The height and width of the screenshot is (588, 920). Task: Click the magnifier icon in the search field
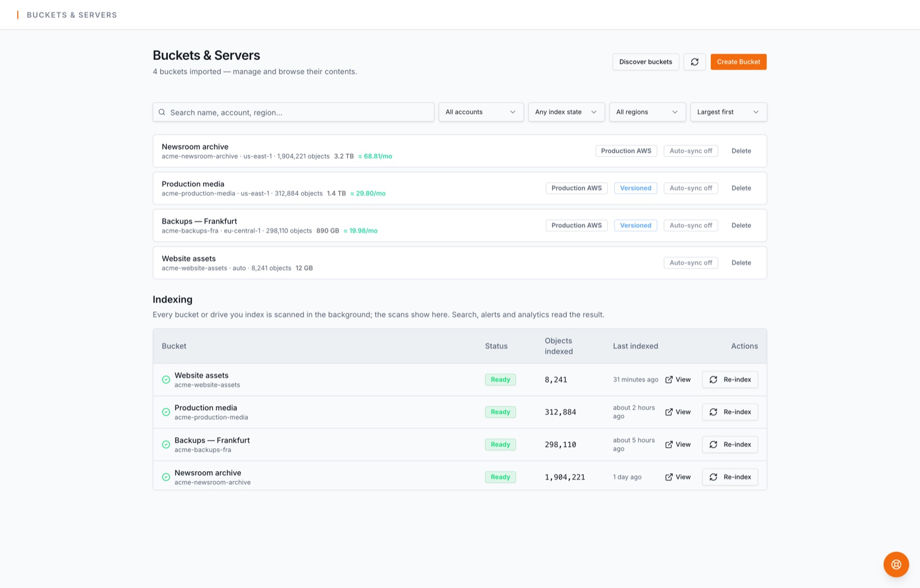pos(162,112)
